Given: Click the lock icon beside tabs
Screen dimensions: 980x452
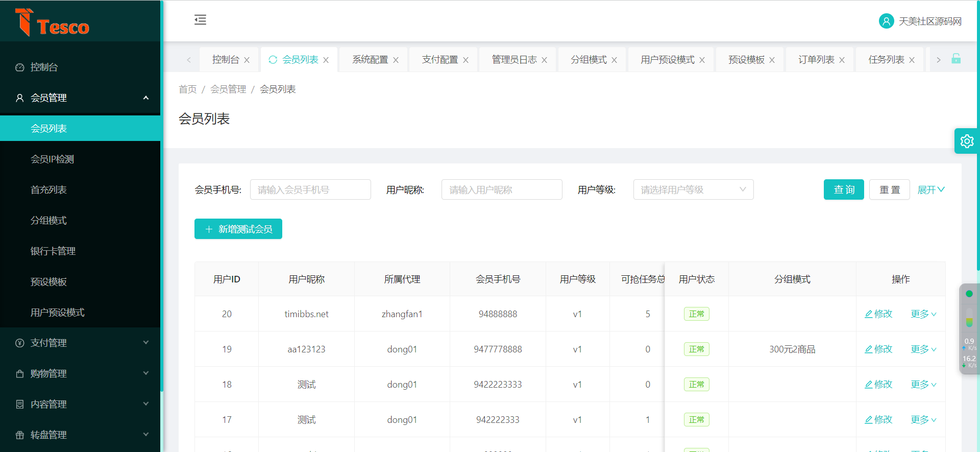Looking at the screenshot, I should [x=956, y=59].
